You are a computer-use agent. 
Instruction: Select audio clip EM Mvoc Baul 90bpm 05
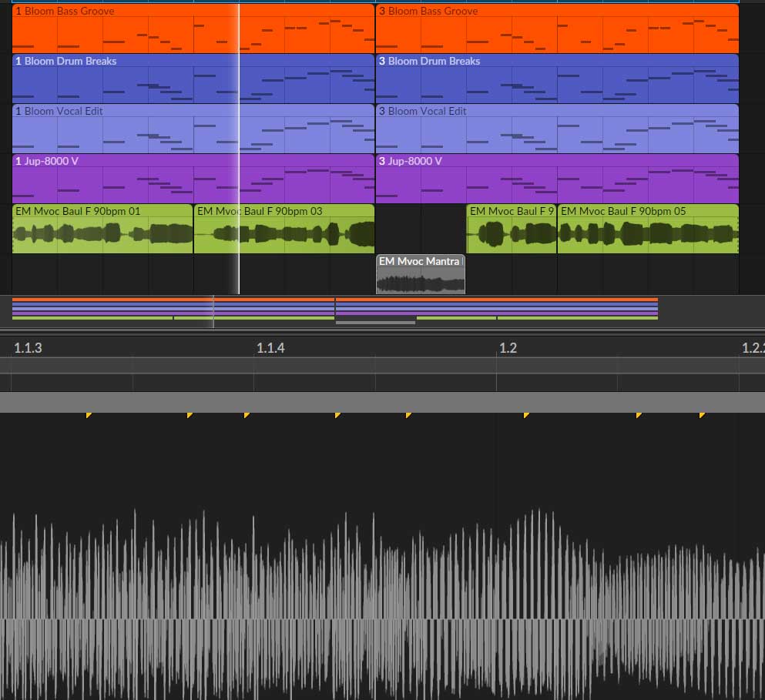pyautogui.click(x=647, y=230)
